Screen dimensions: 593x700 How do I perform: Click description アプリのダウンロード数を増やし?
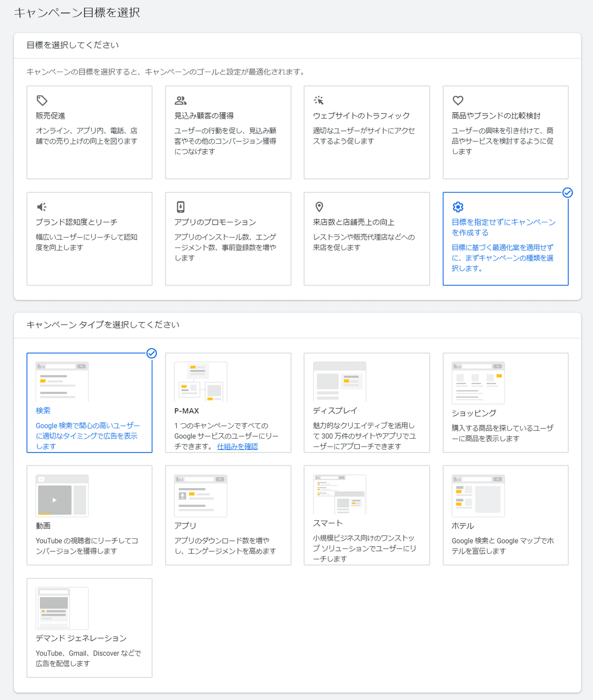(x=225, y=546)
